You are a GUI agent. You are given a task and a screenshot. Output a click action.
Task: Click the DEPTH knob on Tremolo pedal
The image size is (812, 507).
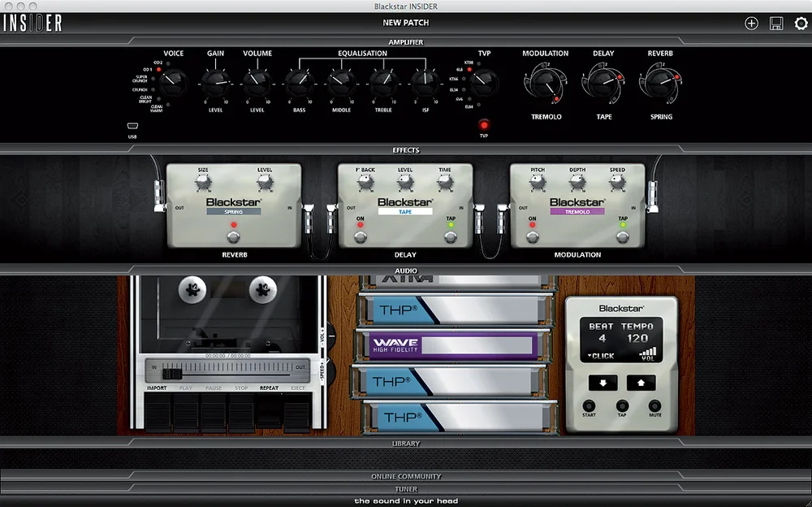click(x=577, y=182)
